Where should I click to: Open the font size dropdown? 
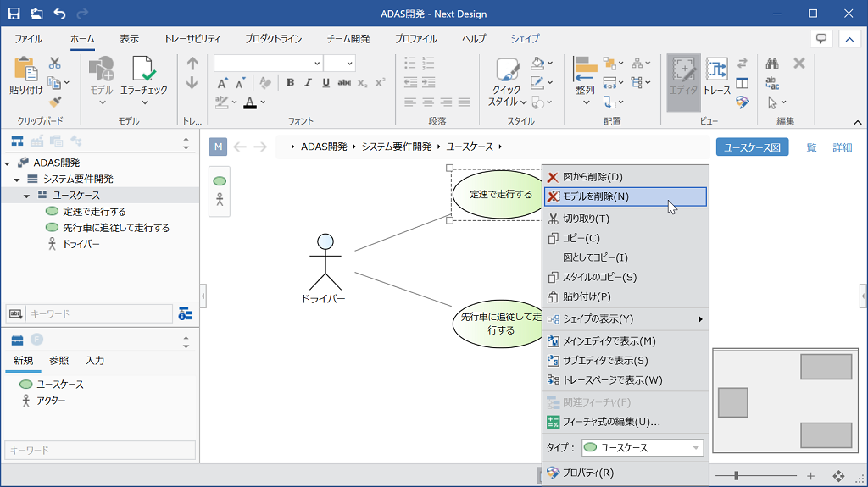point(349,63)
